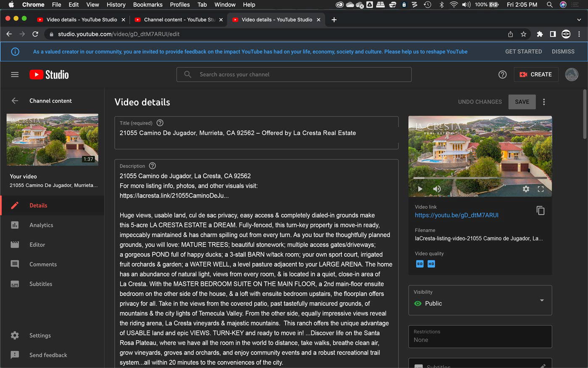The height and width of the screenshot is (368, 588).
Task: Open the Settings gear in sidebar
Action: point(15,335)
